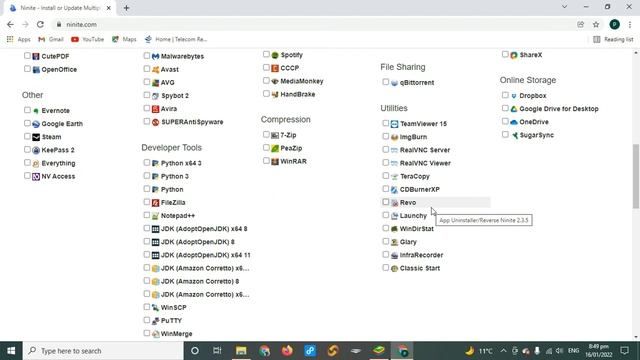Click the Google Earth icon
640x360 pixels.
36,124
